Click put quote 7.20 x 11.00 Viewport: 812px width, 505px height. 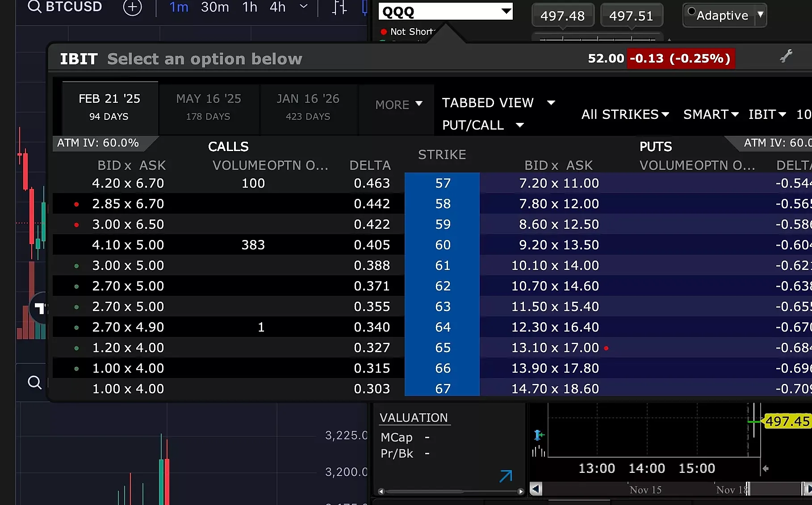[x=559, y=183]
